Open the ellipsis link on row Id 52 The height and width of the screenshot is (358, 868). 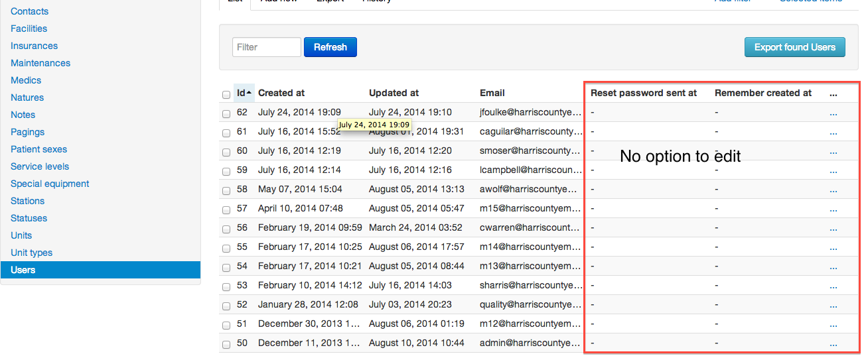(x=833, y=305)
